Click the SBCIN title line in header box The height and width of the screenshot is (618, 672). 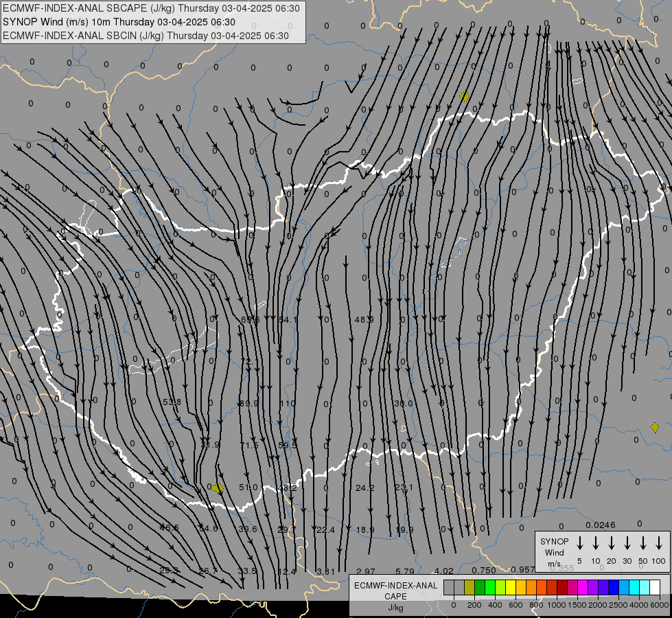tap(146, 36)
